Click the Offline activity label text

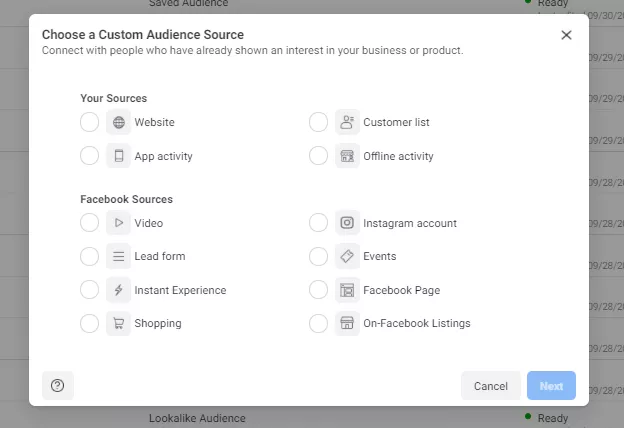pos(398,156)
